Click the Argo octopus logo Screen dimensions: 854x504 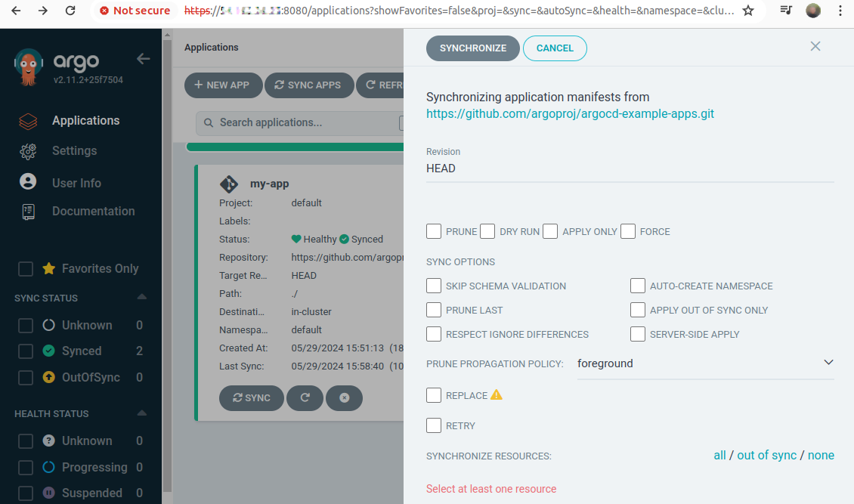(28, 66)
